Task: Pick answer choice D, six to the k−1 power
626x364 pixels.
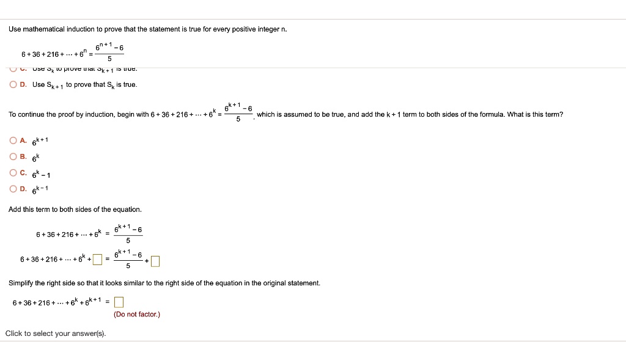Action: click(13, 189)
